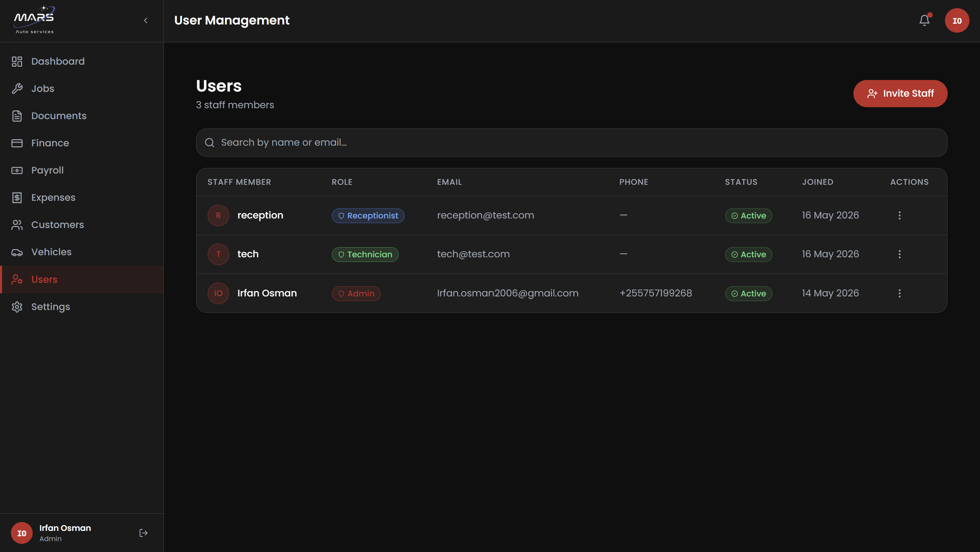Click Active status badge for Irfan Osman
980x552 pixels.
(x=748, y=294)
